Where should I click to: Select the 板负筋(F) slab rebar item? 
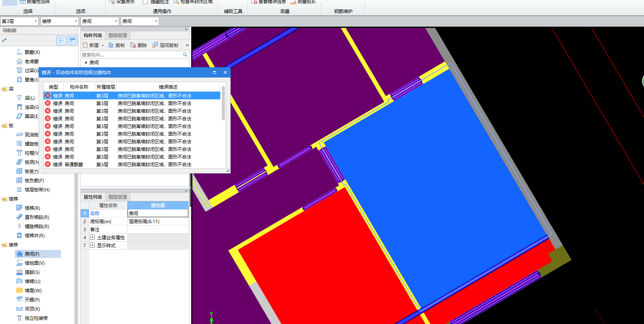tap(30, 180)
